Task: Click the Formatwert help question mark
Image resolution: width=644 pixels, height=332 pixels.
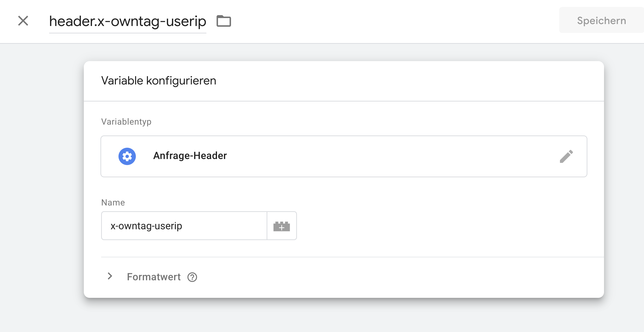Action: tap(192, 277)
